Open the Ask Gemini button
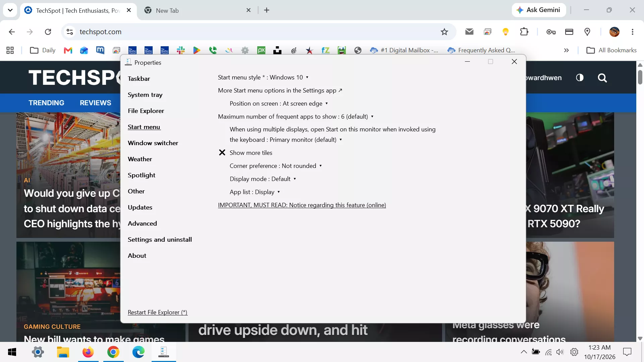Screen dimensions: 644x362 click(x=539, y=10)
